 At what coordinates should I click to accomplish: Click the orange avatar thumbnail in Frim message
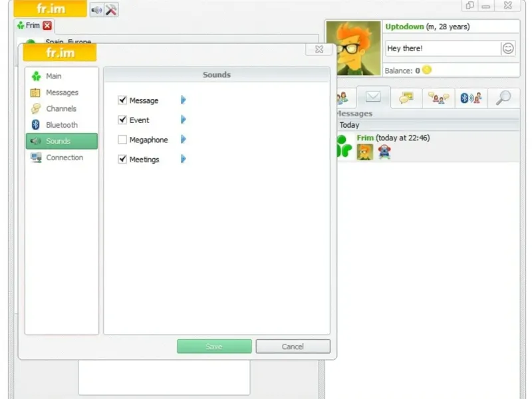365,152
